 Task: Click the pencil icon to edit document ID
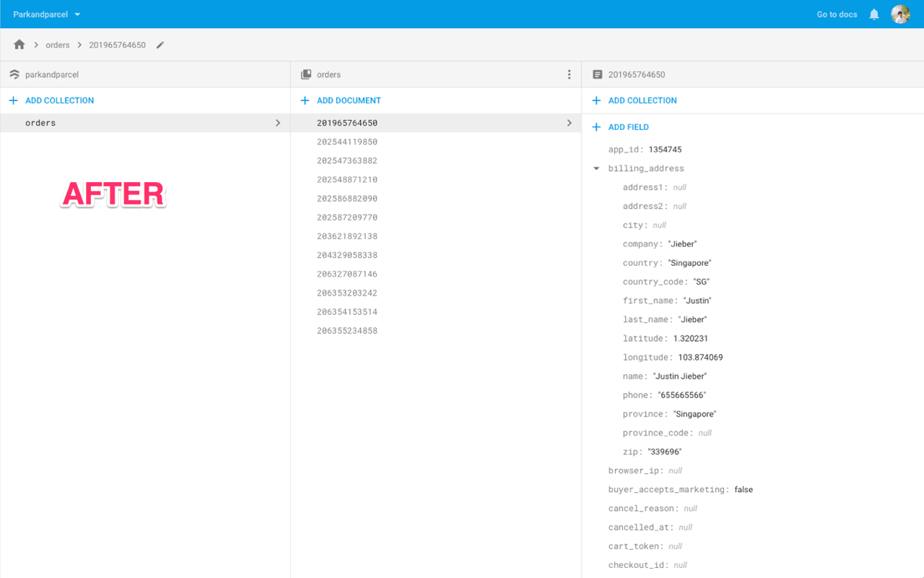click(x=160, y=44)
